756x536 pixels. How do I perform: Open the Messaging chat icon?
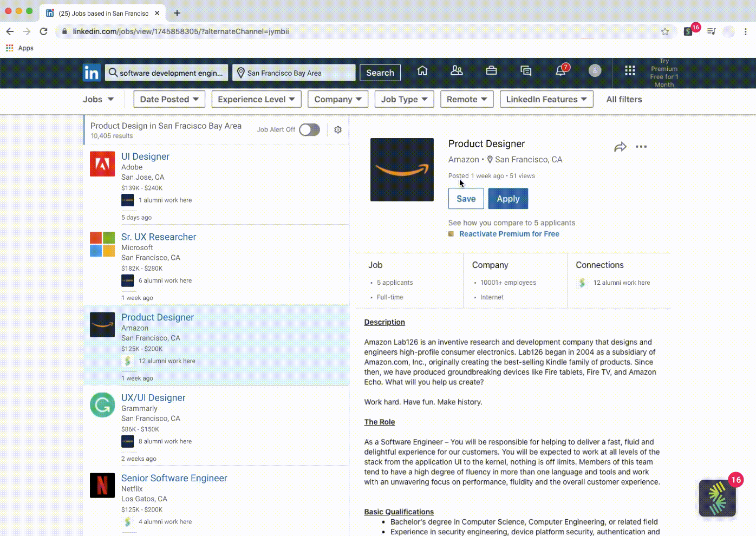click(526, 71)
